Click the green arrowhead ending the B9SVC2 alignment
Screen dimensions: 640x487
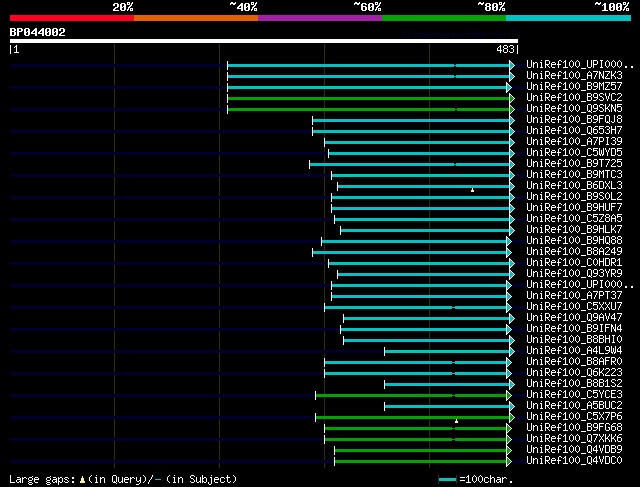[512, 98]
